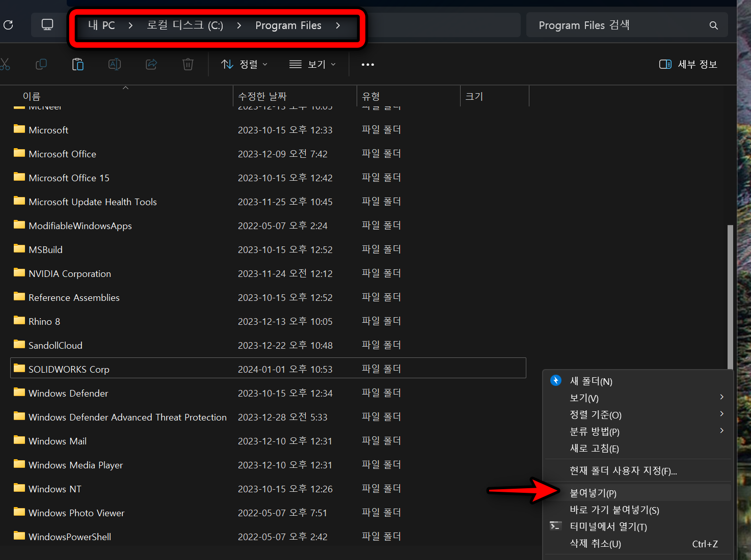The width and height of the screenshot is (751, 560).
Task: Click the Refresh icon beside address bar
Action: point(8,24)
